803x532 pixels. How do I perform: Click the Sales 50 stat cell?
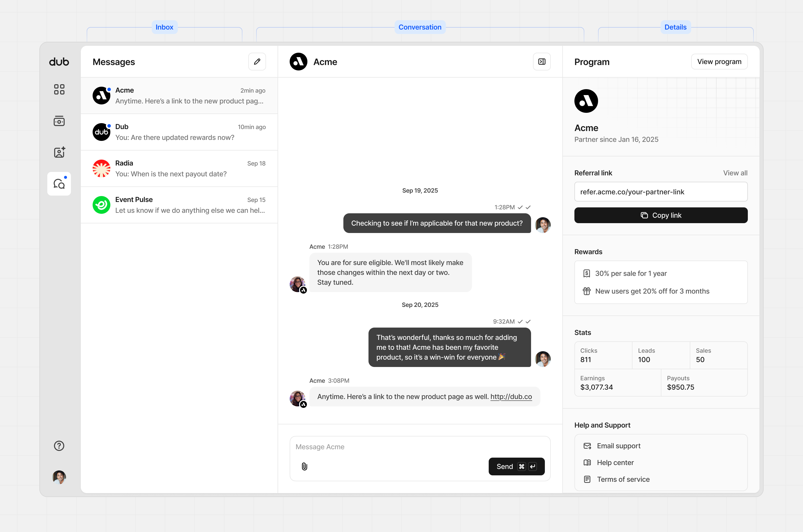(719, 355)
